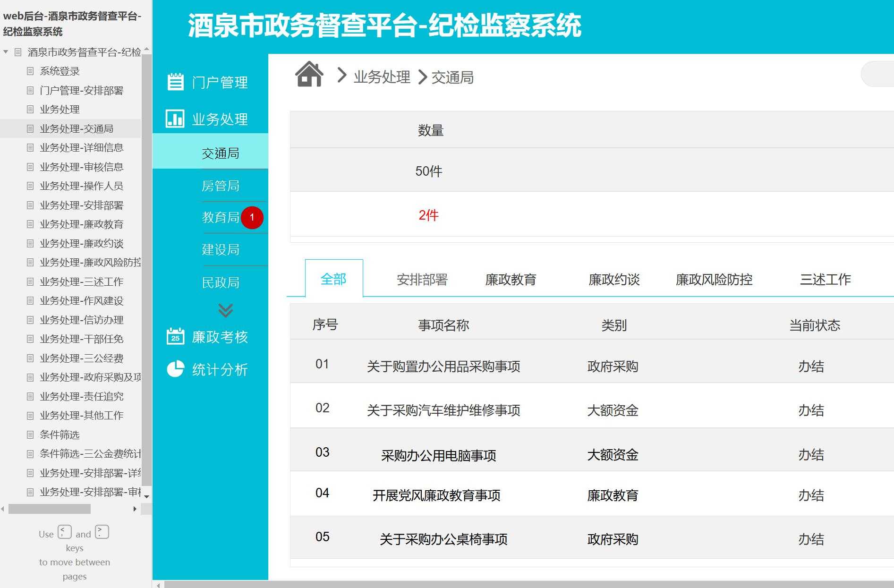This screenshot has width=894, height=588.
Task: Switch to the 廉政教育 tab
Action: pos(511,280)
